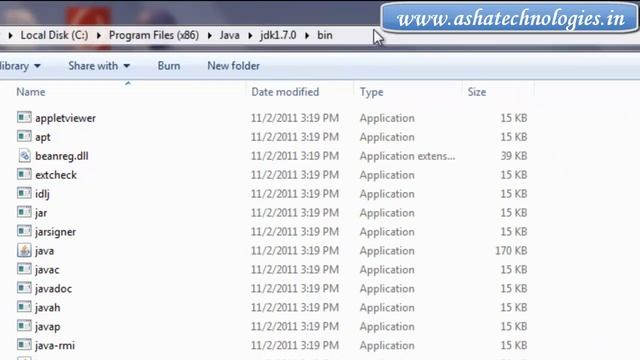Sort by Size column header
Viewport: 640px width, 360px height.
[477, 92]
